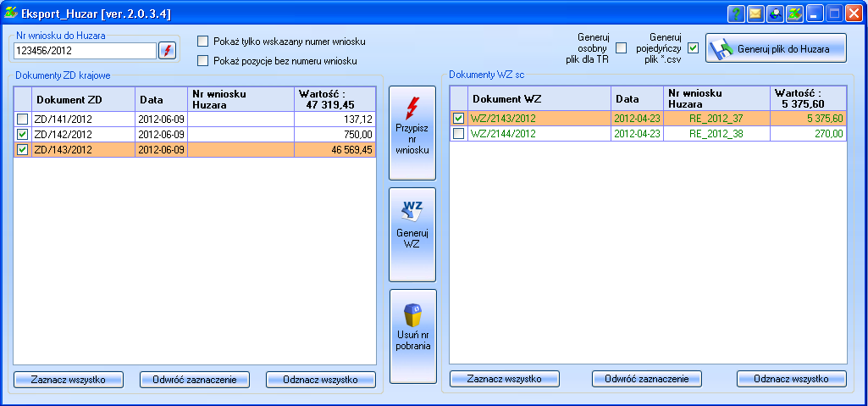Click the green Z logo icon beside minimize

pos(794,14)
